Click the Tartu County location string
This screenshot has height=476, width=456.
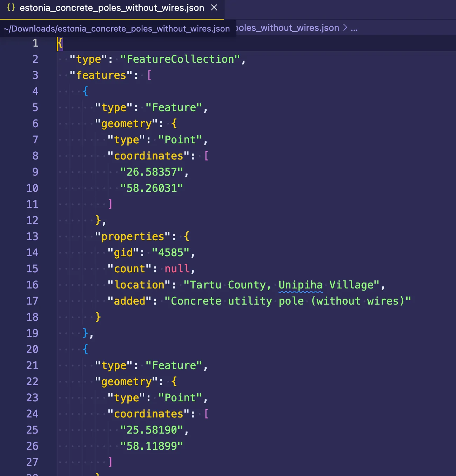pos(228,285)
